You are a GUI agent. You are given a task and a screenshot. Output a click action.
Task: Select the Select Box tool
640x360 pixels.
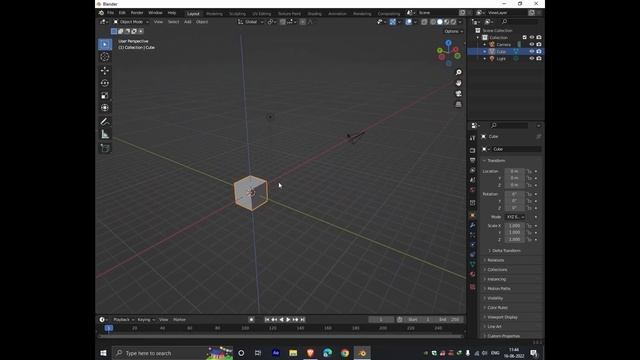coord(105,44)
